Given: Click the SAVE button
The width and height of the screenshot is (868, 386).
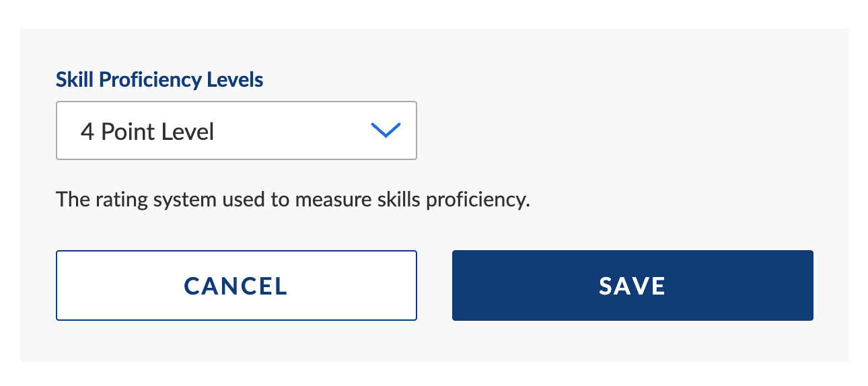Looking at the screenshot, I should click(632, 286).
